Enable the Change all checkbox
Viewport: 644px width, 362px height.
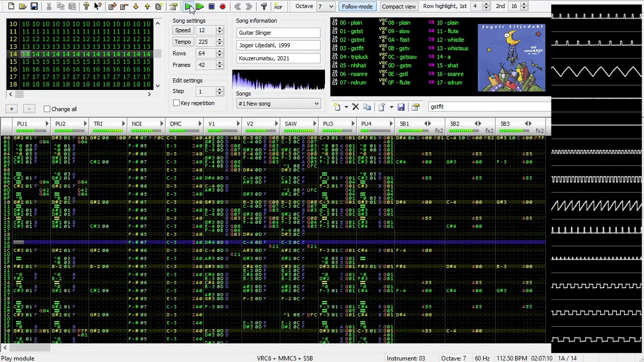(47, 109)
